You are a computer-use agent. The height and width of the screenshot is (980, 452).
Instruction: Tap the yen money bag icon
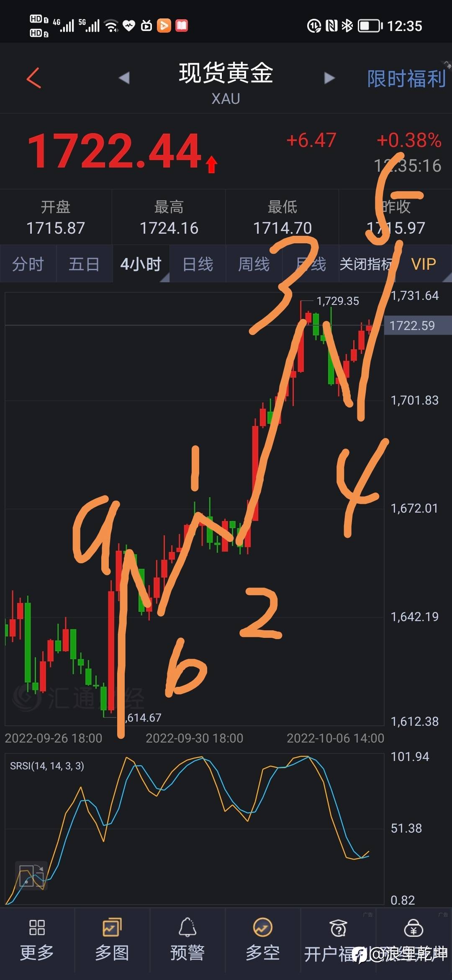point(413,928)
